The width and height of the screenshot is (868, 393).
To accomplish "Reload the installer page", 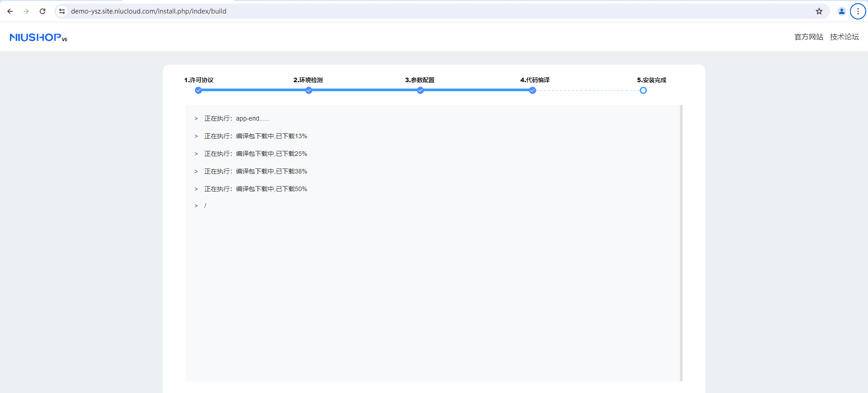I will pyautogui.click(x=42, y=11).
